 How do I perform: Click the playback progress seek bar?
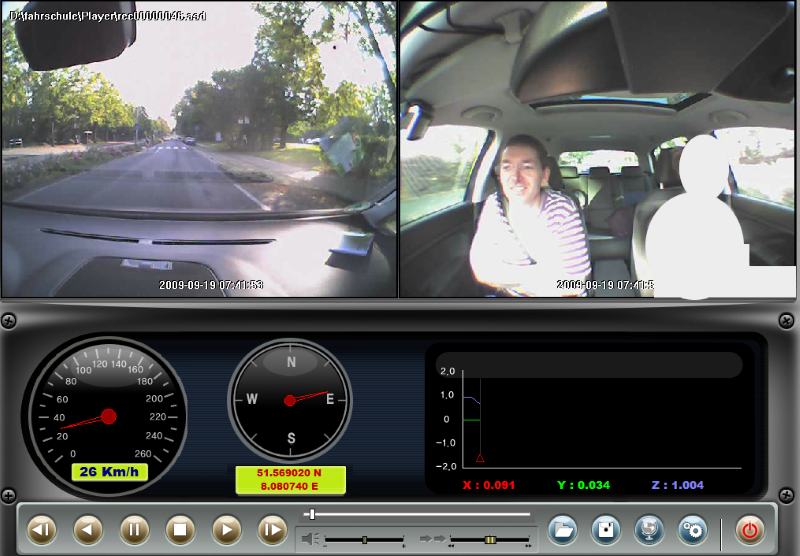tap(420, 514)
